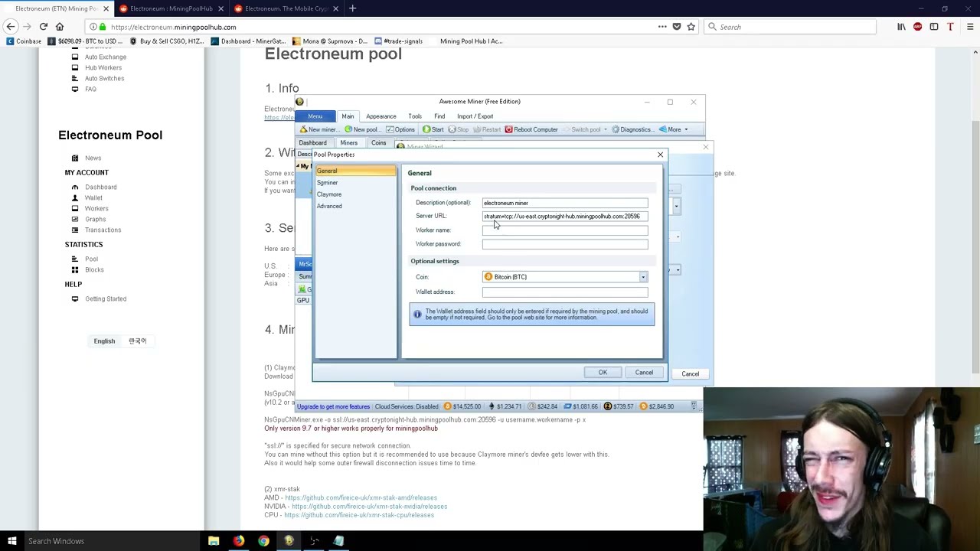The image size is (980, 551).
Task: Open Dashboard in the My Account sidebar
Action: pyautogui.click(x=101, y=187)
